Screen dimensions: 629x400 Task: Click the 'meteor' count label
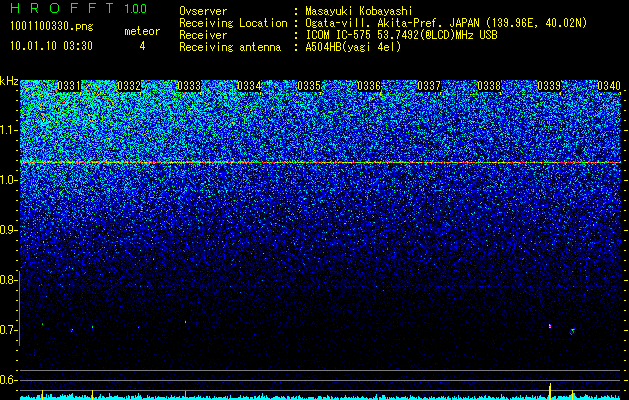(142, 31)
